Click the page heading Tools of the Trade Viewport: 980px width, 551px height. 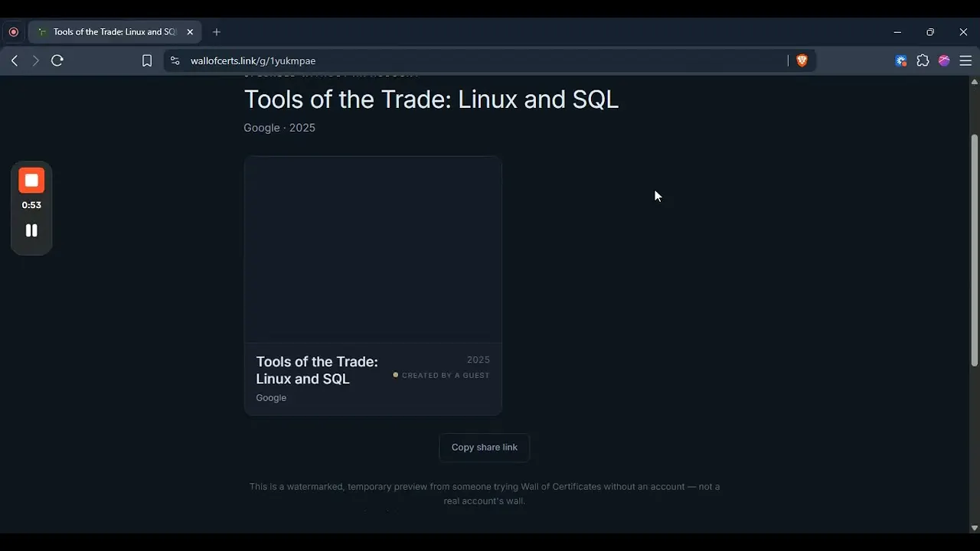point(431,99)
